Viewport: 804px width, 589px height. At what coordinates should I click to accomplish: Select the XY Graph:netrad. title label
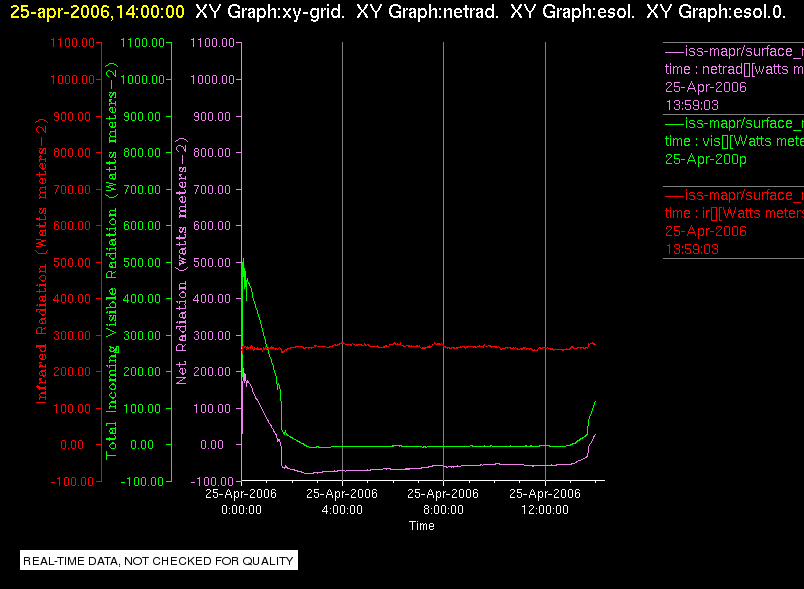click(427, 12)
